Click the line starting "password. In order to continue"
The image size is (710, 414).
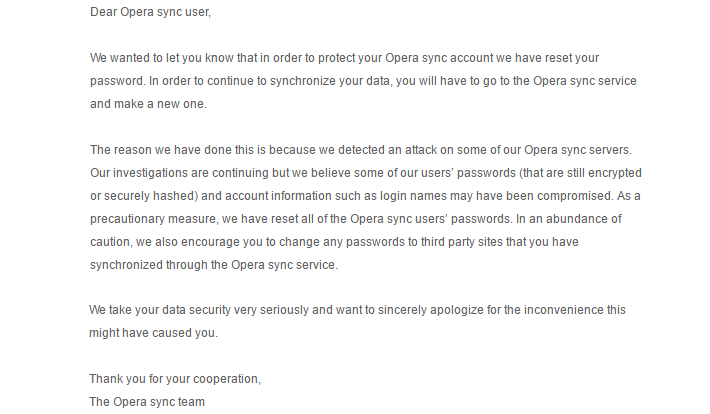pyautogui.click(x=363, y=81)
